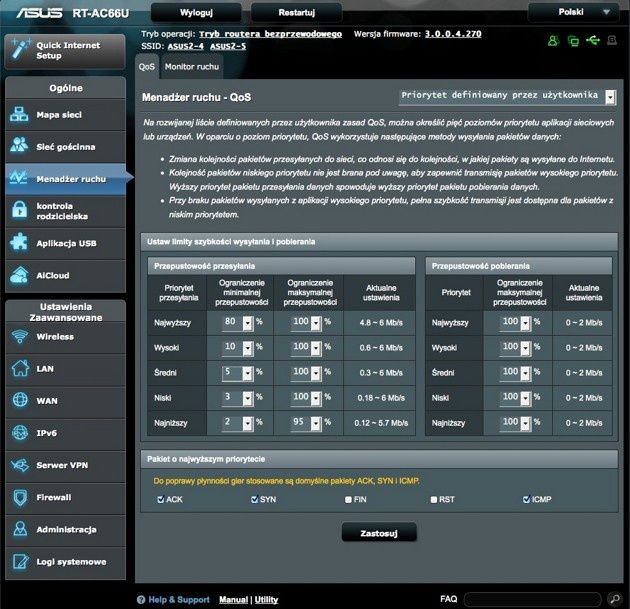
Task: Open the Sieć gościnna menu item
Action: point(65,147)
